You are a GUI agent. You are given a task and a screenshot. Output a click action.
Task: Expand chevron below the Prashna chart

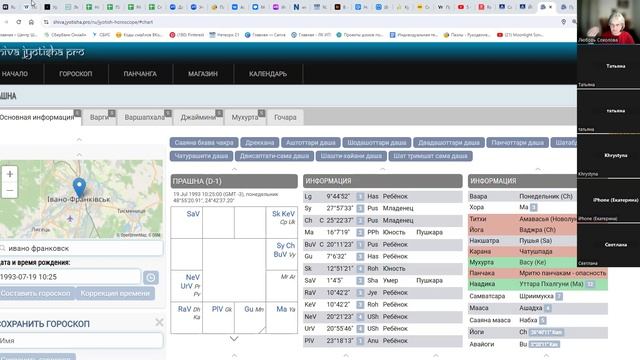tap(234, 339)
